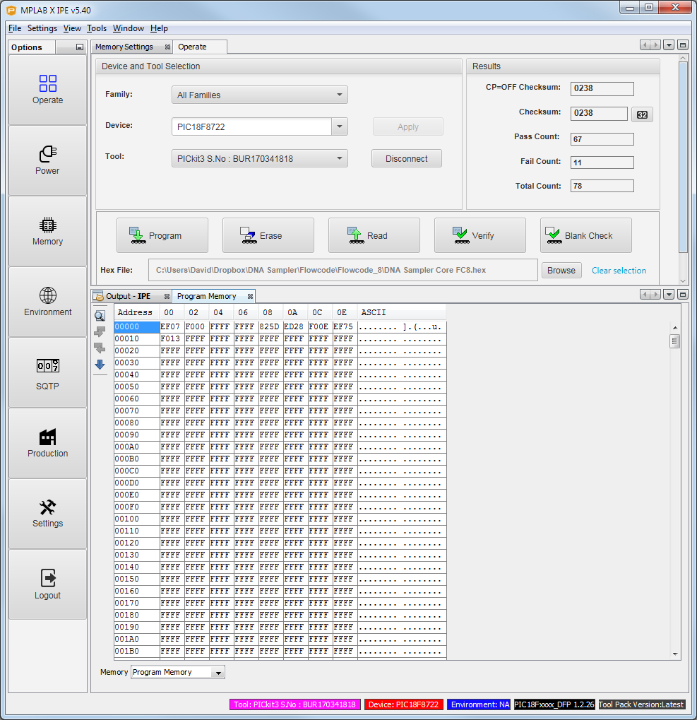Click the Fail Count field
This screenshot has height=720, width=697.
point(602,162)
